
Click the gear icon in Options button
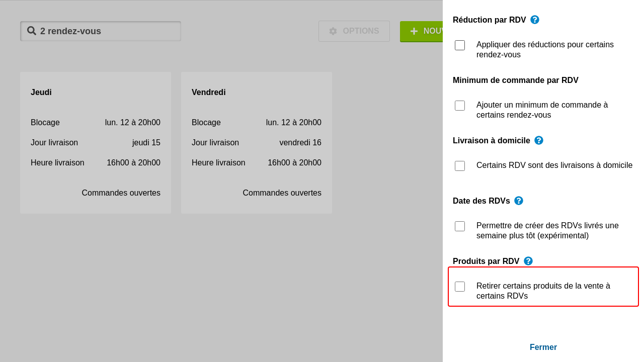pyautogui.click(x=333, y=31)
